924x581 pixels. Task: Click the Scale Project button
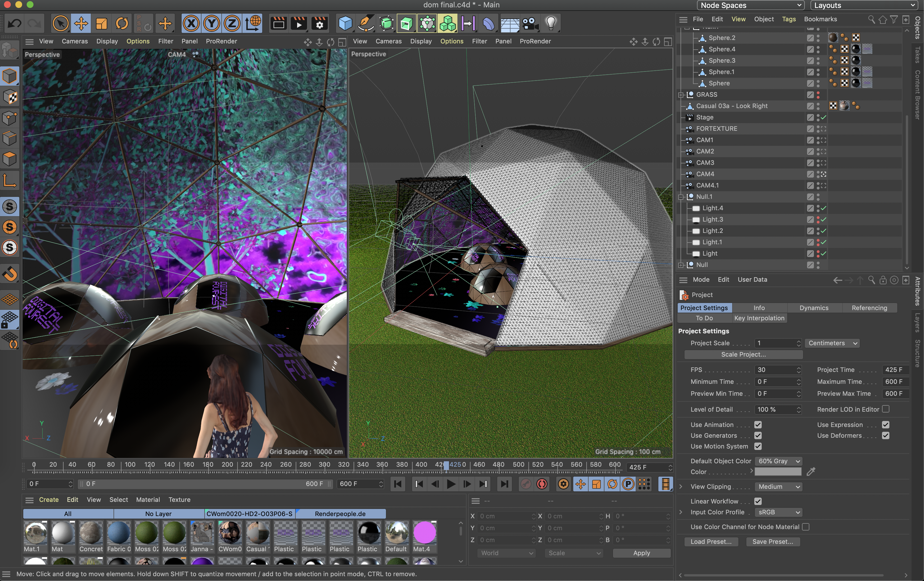click(743, 354)
